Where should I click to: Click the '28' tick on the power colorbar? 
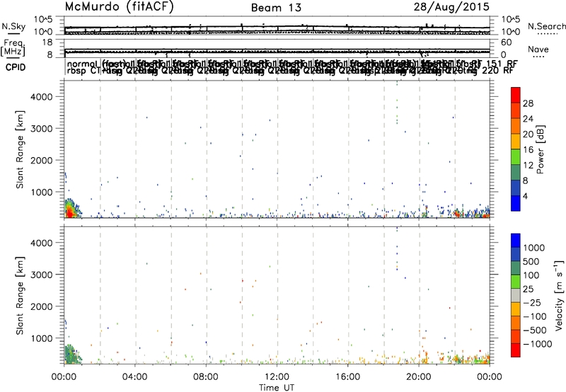(x=528, y=103)
